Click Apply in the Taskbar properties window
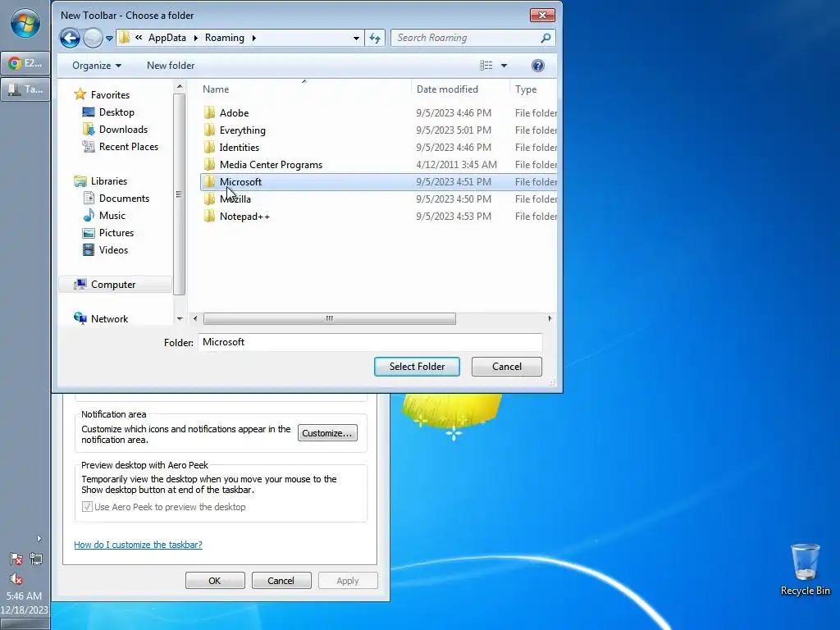This screenshot has width=840, height=630. tap(348, 581)
